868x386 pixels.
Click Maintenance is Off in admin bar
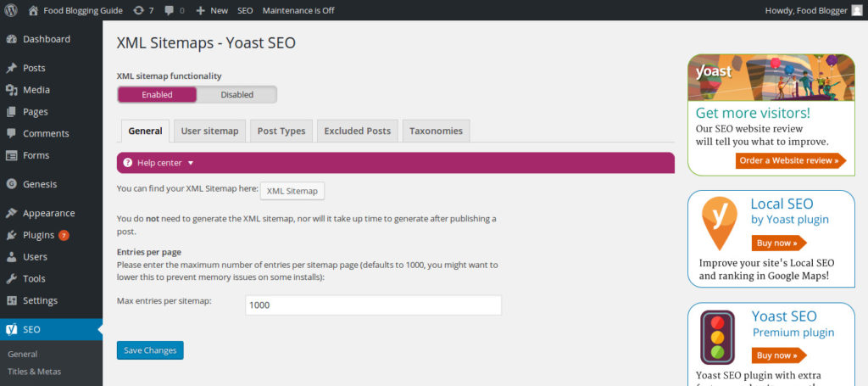[x=298, y=10]
